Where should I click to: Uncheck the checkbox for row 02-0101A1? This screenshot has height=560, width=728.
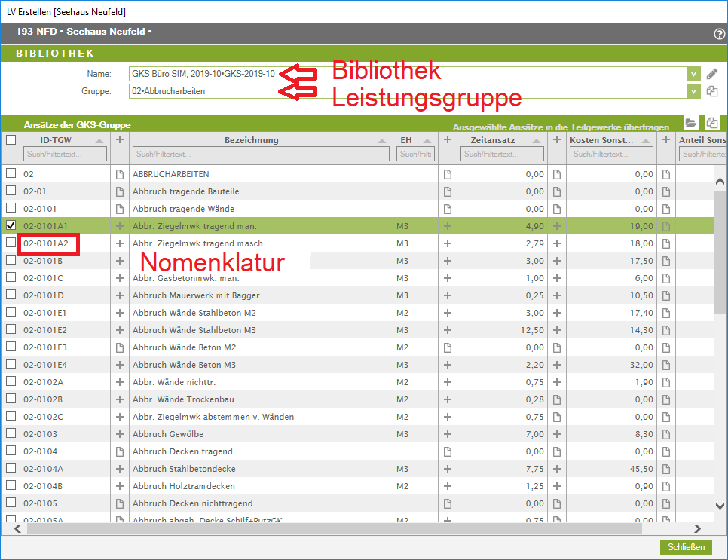pyautogui.click(x=11, y=225)
